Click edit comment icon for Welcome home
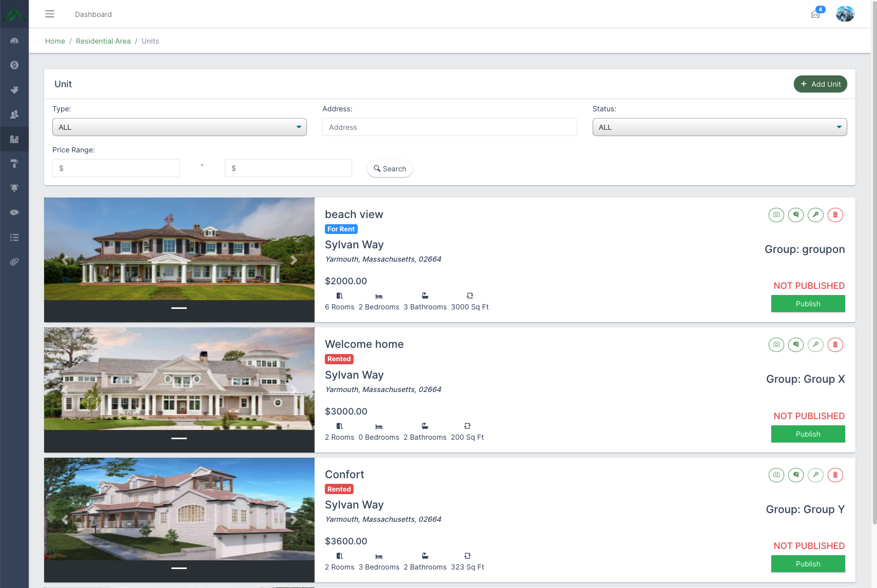Screen dimensions: 877x588 796,345
